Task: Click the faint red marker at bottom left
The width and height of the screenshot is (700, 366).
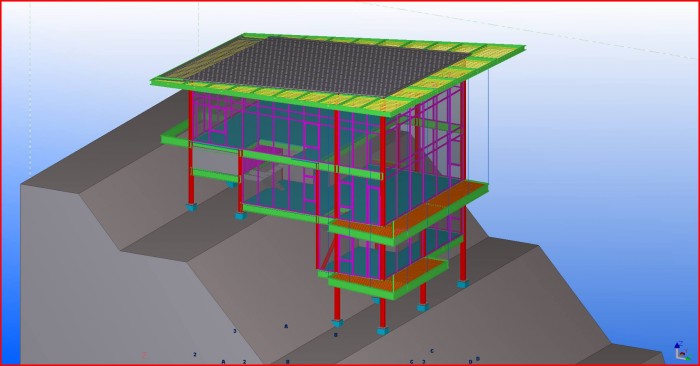Action: point(144,355)
